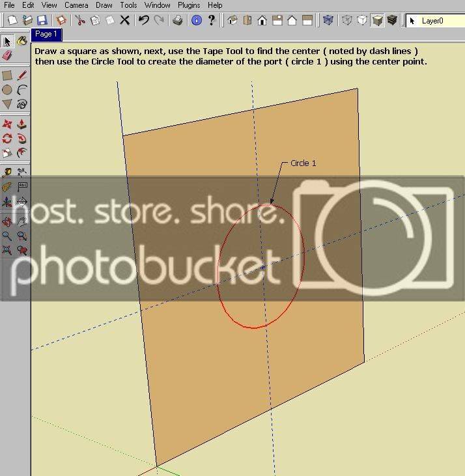Toggle X-Ray transparency mode

(328, 21)
